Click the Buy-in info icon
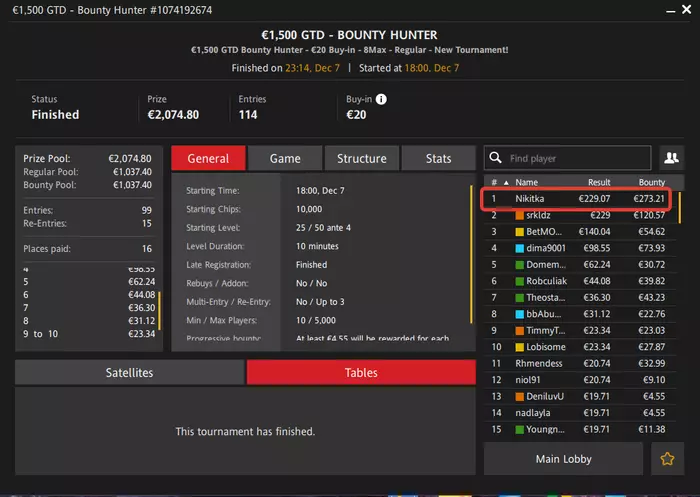The width and height of the screenshot is (700, 497). (x=381, y=99)
